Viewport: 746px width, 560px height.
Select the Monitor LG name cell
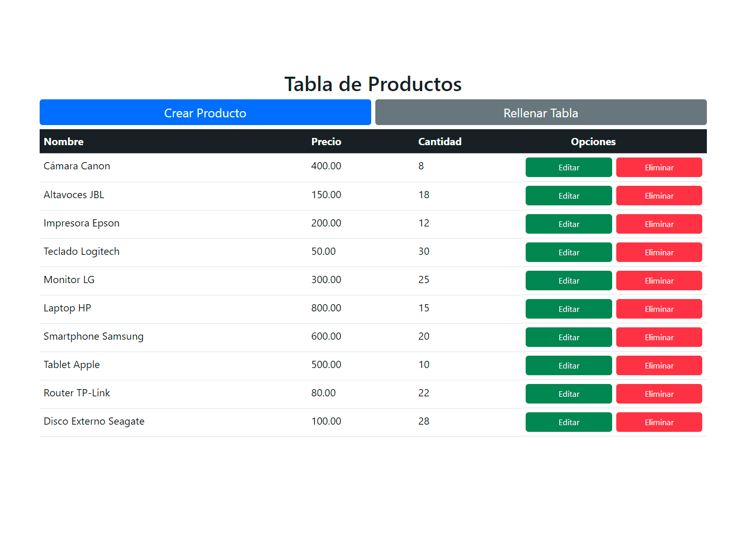[174, 281]
